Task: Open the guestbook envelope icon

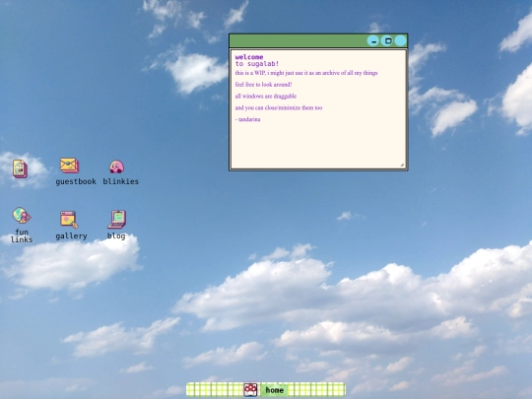Action: 69,166
